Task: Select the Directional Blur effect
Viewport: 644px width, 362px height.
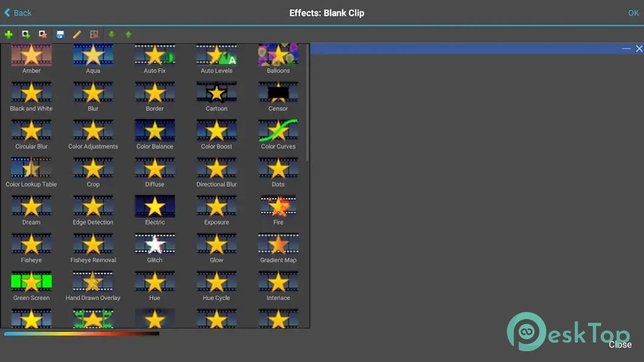Action: 216,173
